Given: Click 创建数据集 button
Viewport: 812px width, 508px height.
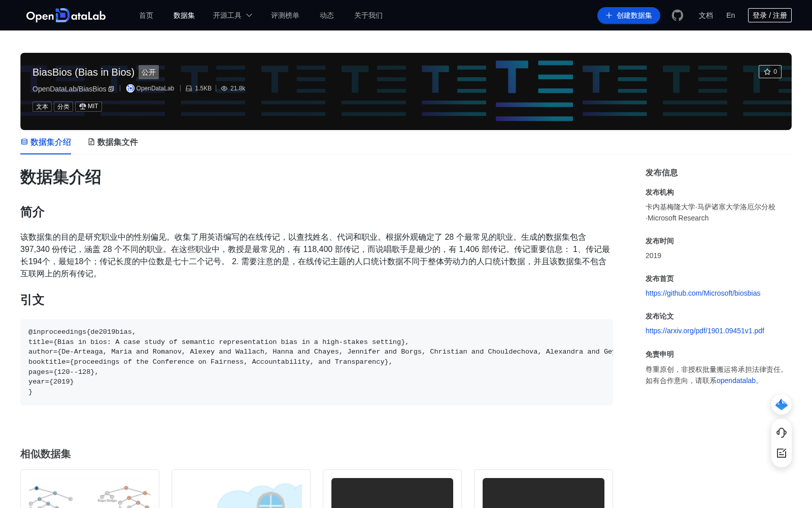Looking at the screenshot, I should [629, 16].
